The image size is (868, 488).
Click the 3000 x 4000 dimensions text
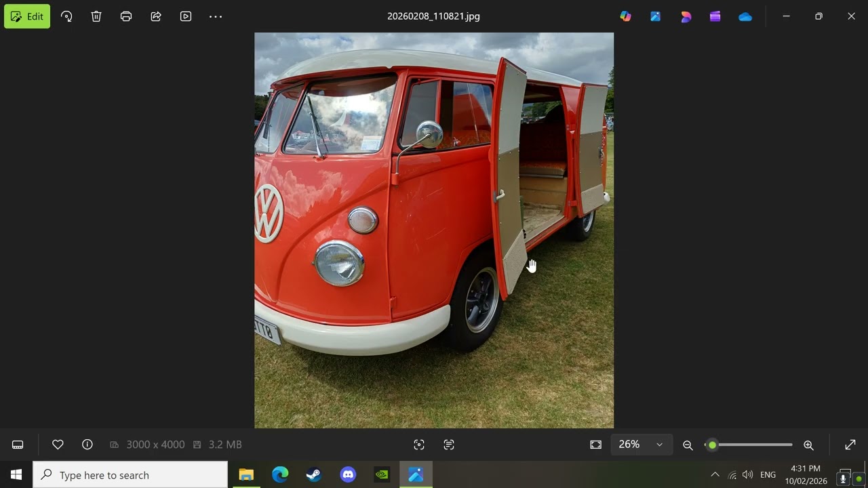155,445
